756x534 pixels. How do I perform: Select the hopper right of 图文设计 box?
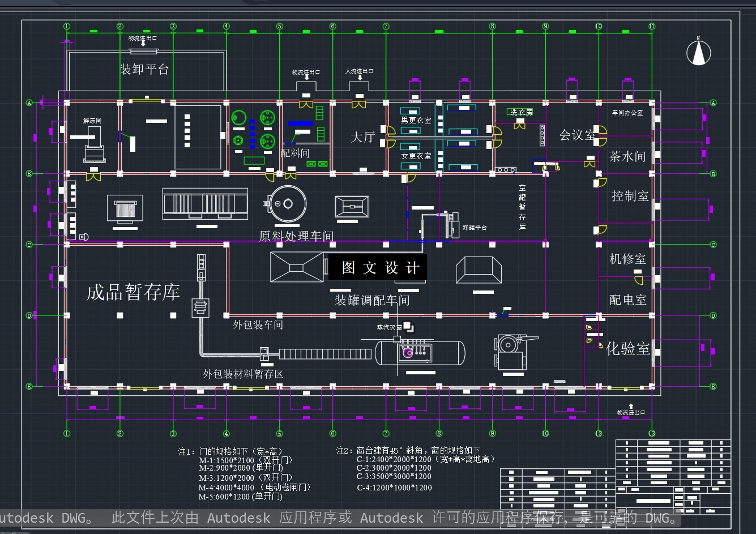[x=479, y=270]
